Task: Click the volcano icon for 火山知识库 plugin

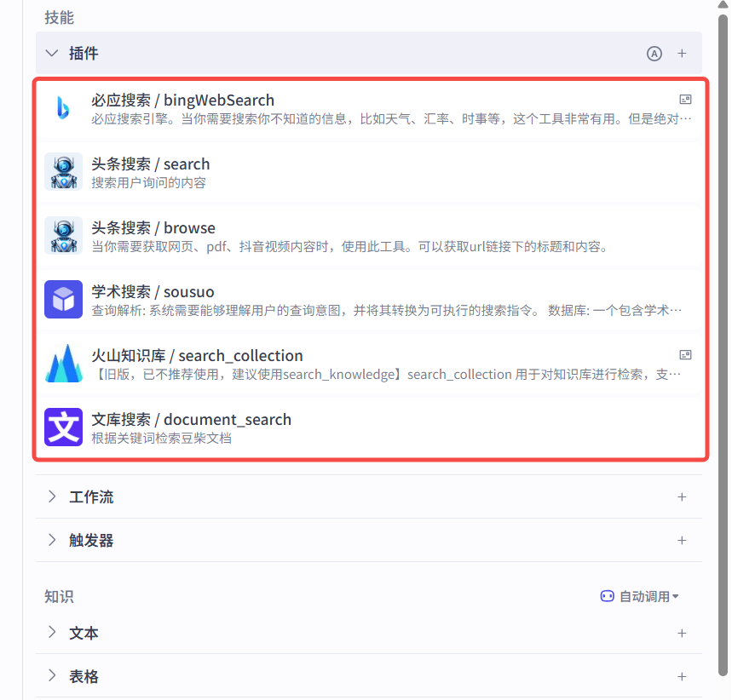Action: [64, 364]
